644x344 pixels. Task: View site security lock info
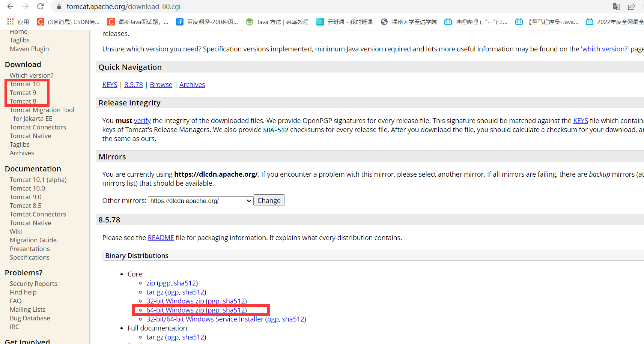click(59, 7)
